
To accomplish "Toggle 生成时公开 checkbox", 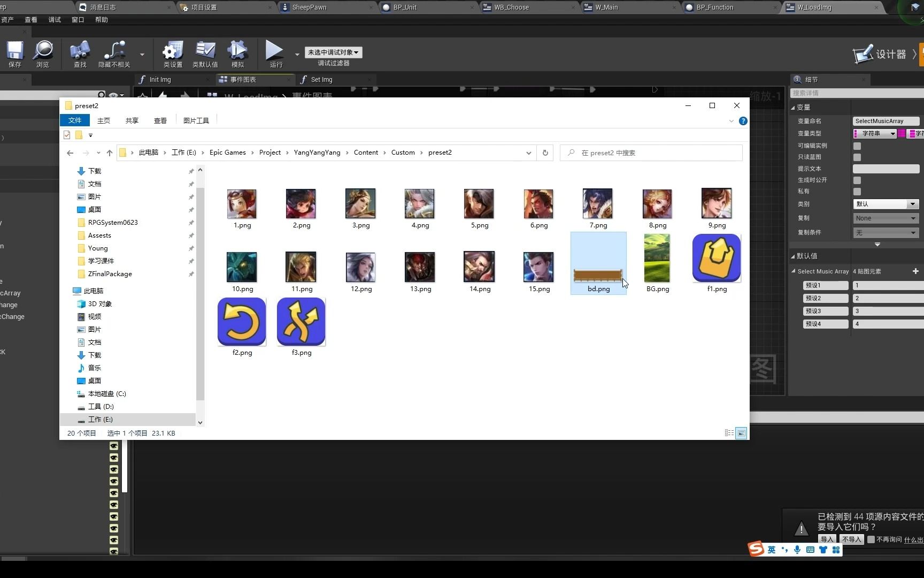I will point(857,180).
